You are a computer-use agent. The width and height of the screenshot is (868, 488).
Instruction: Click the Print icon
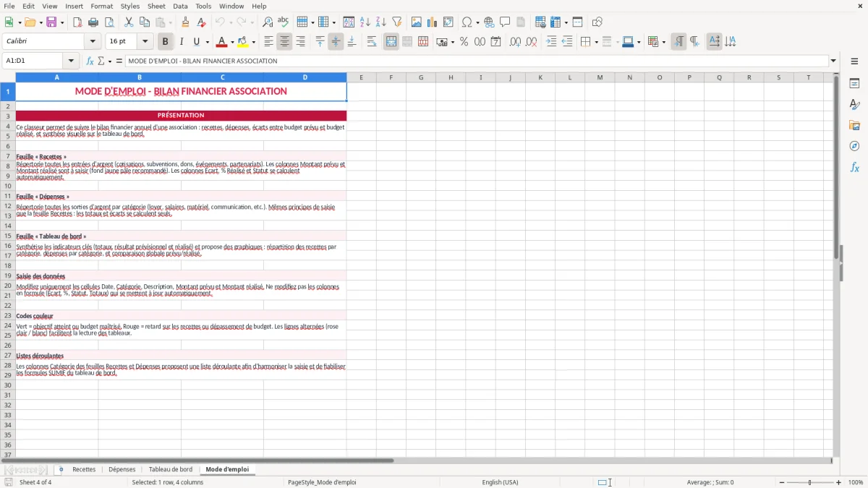click(93, 22)
